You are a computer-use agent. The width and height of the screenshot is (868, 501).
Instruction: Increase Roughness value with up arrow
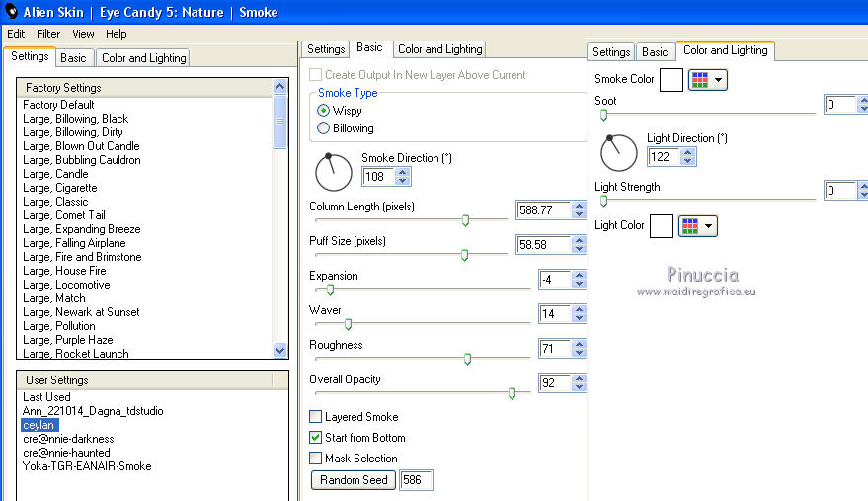pyautogui.click(x=579, y=344)
